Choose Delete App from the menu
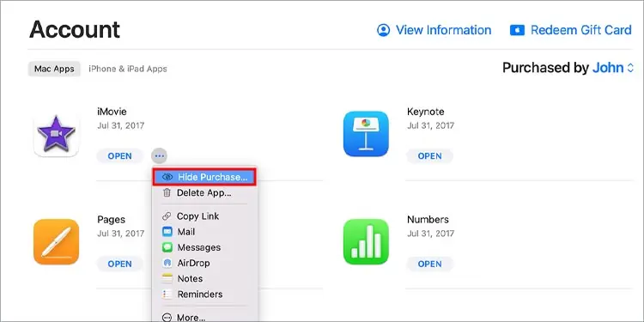This screenshot has width=644, height=322. pyautogui.click(x=204, y=192)
